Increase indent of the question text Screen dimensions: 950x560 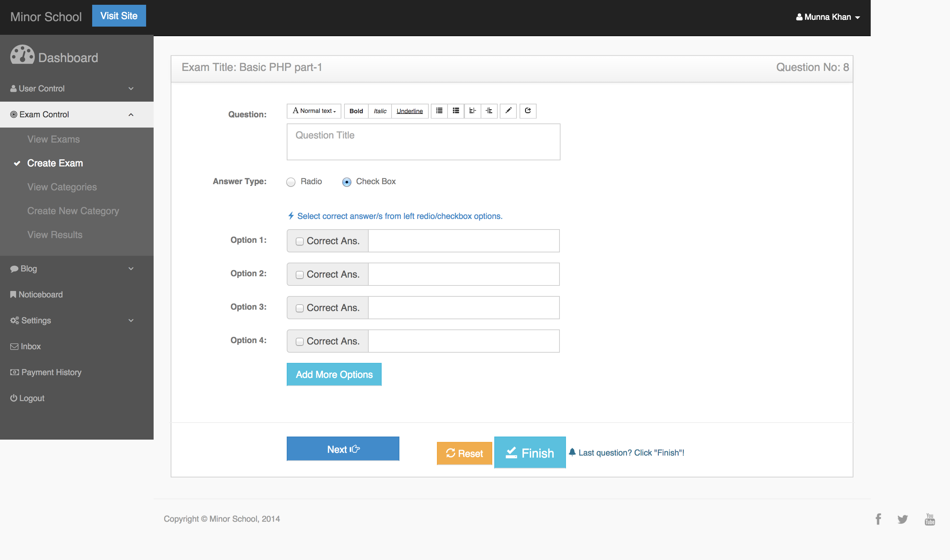click(490, 111)
